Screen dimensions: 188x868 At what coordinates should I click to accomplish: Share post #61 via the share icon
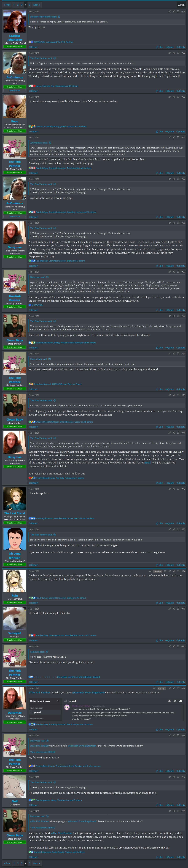pyautogui.click(x=174, y=11)
